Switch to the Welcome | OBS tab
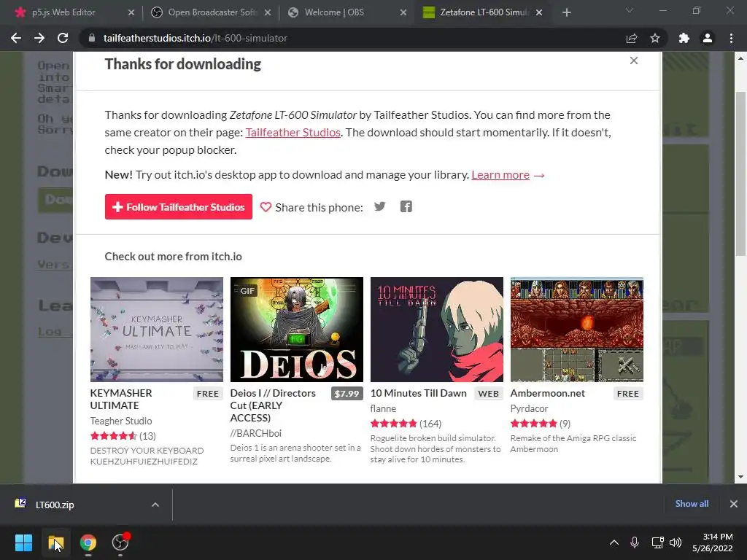Screen dimensions: 747x560 pyautogui.click(x=334, y=12)
